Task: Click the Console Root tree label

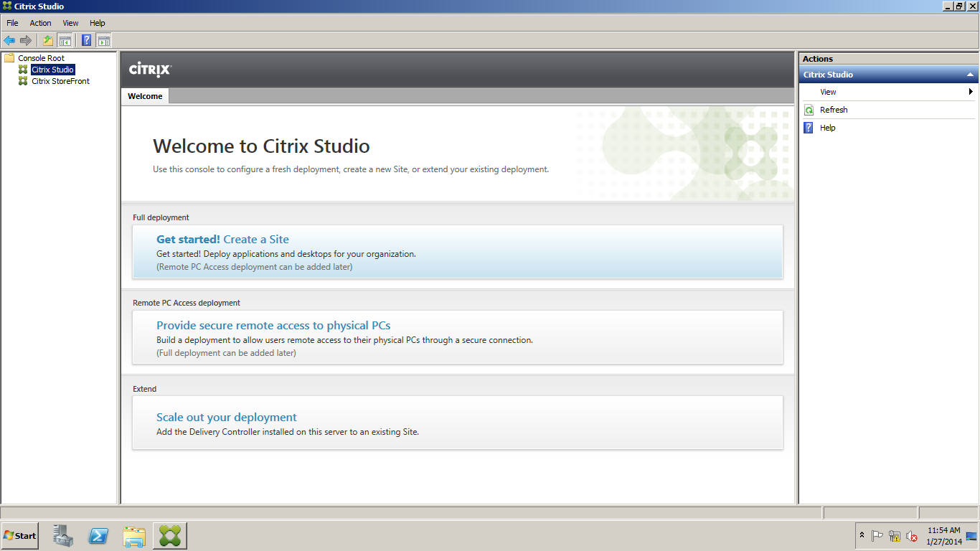Action: tap(41, 58)
